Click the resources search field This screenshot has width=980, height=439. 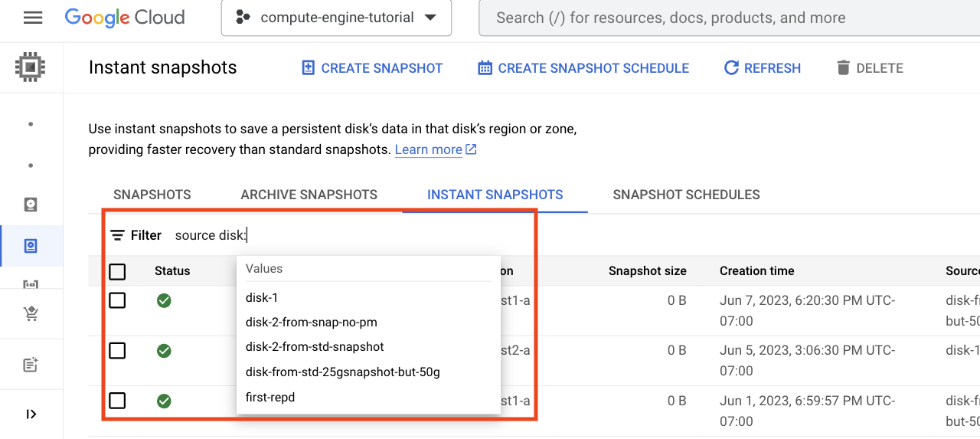(727, 18)
